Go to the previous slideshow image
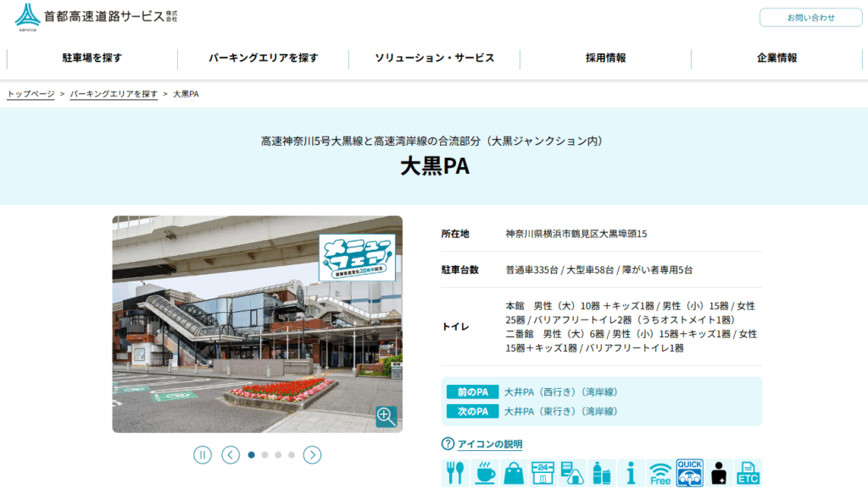Viewport: 868px width, 489px height. [x=231, y=455]
